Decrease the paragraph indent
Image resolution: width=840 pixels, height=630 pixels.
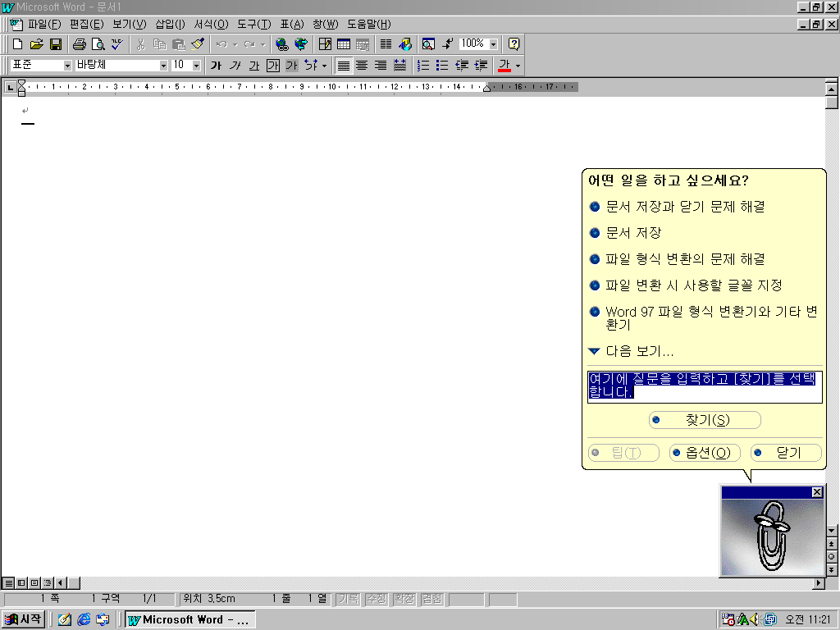click(461, 66)
